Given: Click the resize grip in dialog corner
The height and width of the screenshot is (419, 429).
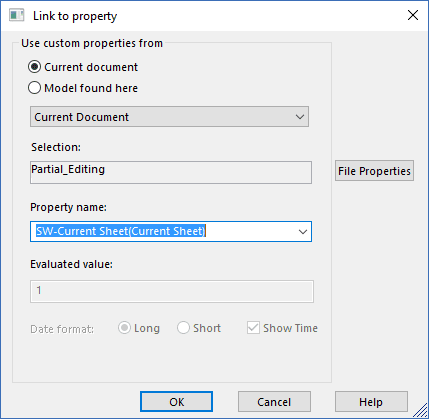Looking at the screenshot, I should [420, 410].
